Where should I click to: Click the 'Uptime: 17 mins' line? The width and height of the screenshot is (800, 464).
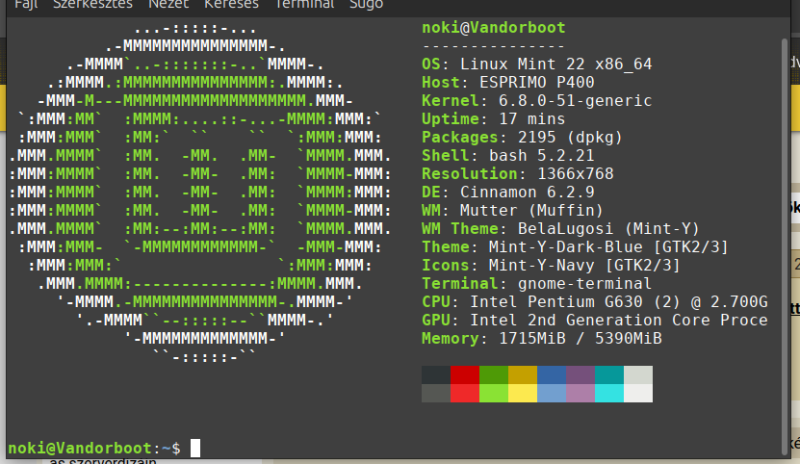[x=493, y=119]
